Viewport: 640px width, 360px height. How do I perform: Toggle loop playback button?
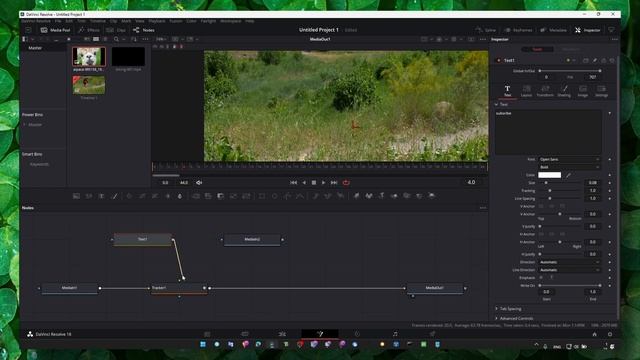[x=346, y=182]
